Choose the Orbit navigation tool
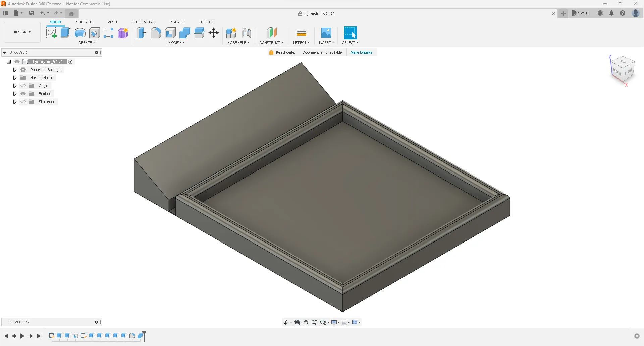 [x=286, y=322]
